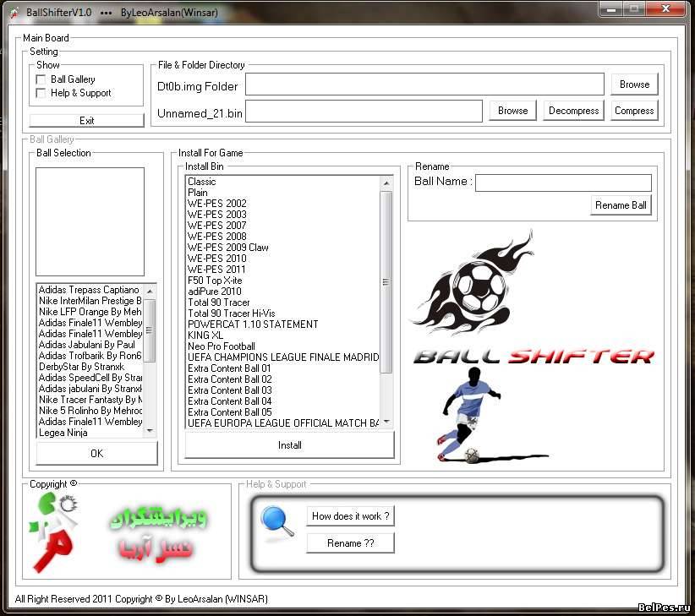Click the red-green copyright emblem icon
Screen dimensions: 695x616
coord(54,531)
